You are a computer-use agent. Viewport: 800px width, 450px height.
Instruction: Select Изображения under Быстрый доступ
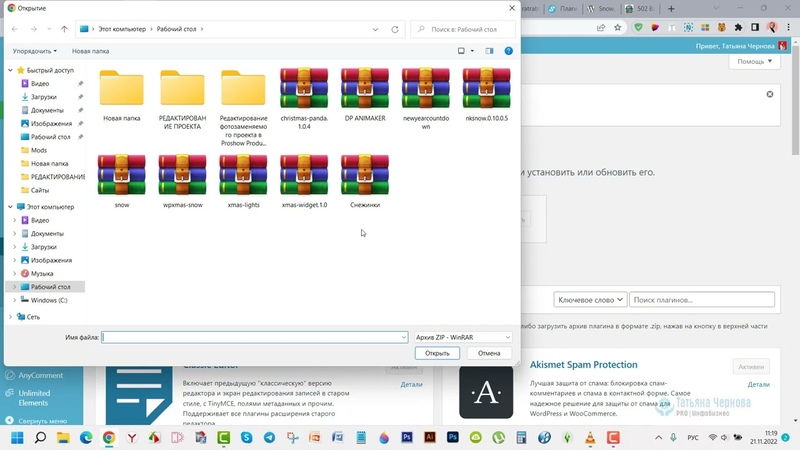coord(51,123)
